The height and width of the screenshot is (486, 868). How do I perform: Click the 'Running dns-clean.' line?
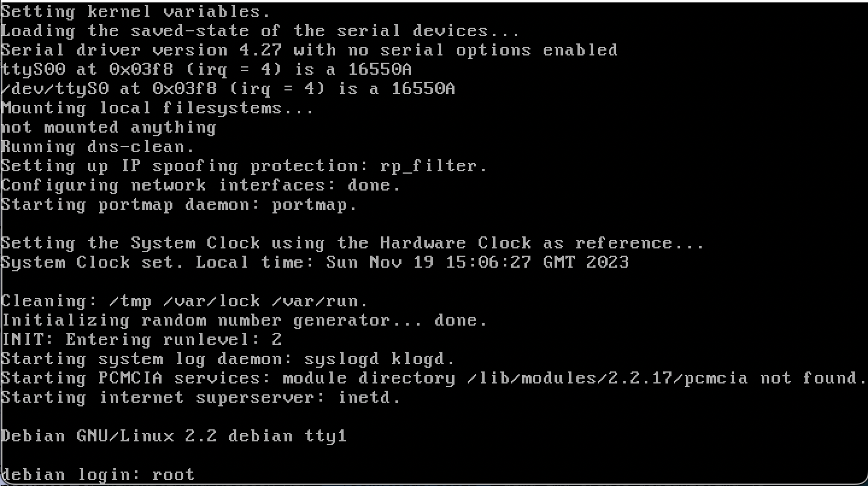pos(98,147)
